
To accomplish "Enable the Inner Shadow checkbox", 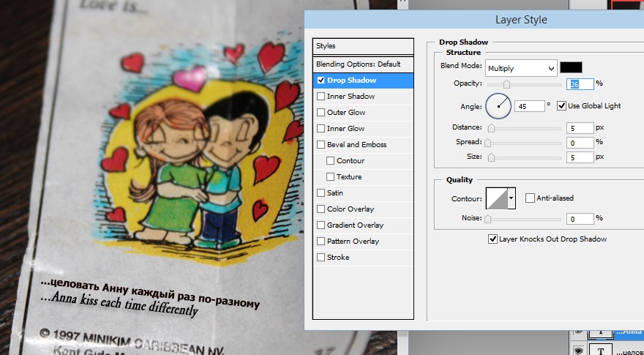I will tap(321, 96).
